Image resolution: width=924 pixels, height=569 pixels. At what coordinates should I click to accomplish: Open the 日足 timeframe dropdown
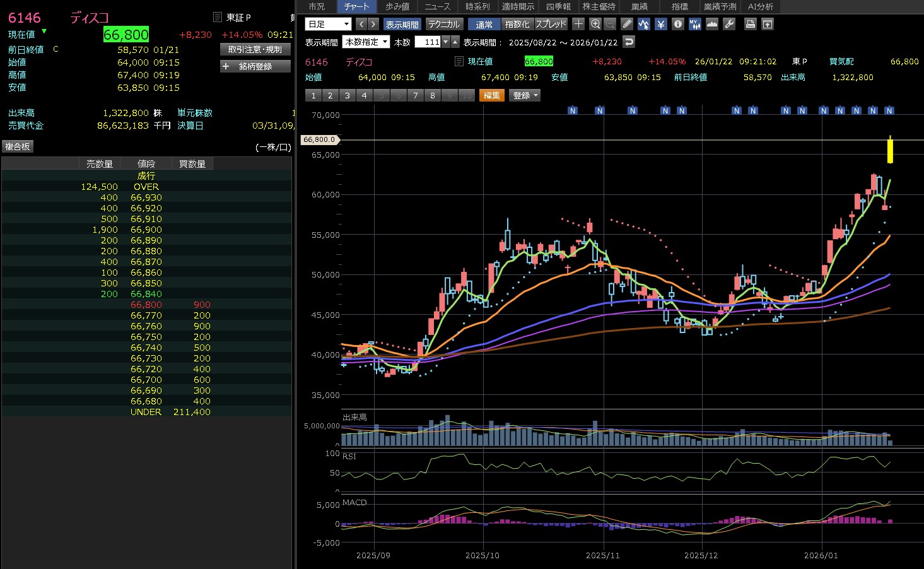coord(328,24)
